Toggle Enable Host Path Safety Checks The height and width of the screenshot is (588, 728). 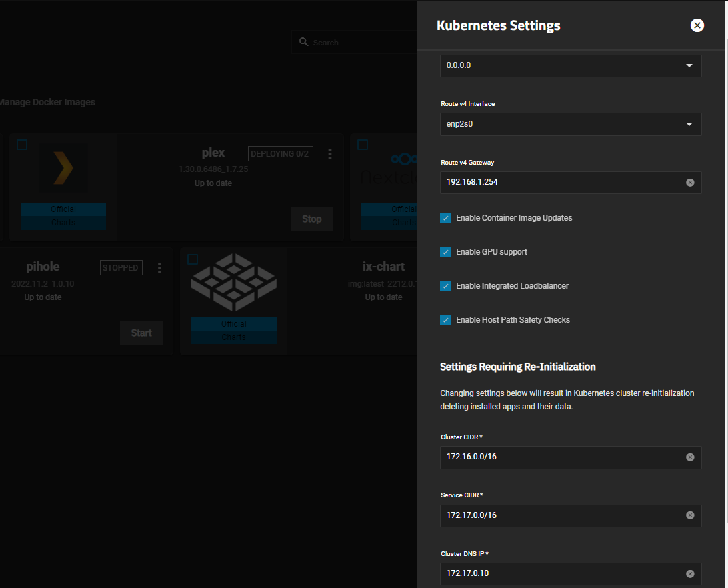[x=445, y=320]
